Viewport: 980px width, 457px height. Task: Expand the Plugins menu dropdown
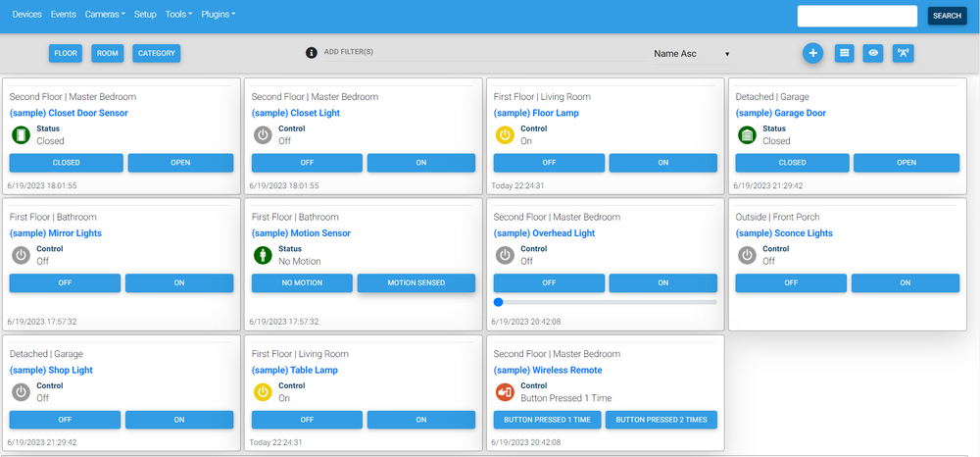pyautogui.click(x=218, y=15)
